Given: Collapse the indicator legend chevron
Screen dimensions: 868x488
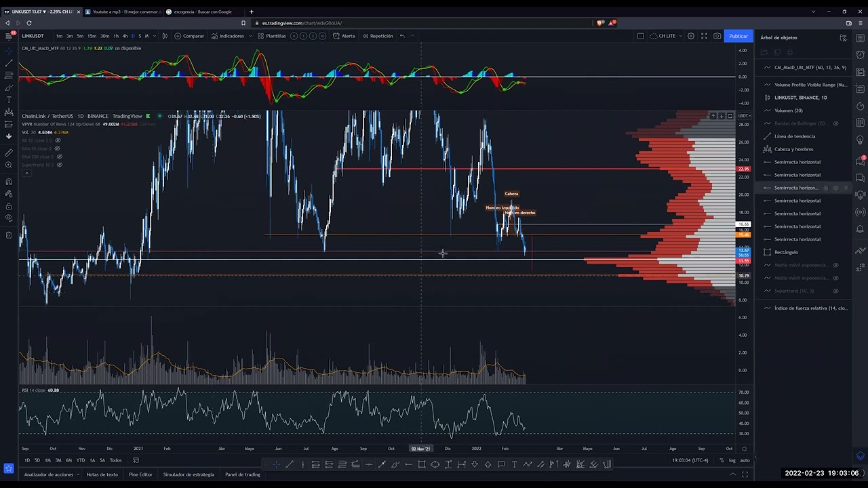Looking at the screenshot, I should 26,173.
